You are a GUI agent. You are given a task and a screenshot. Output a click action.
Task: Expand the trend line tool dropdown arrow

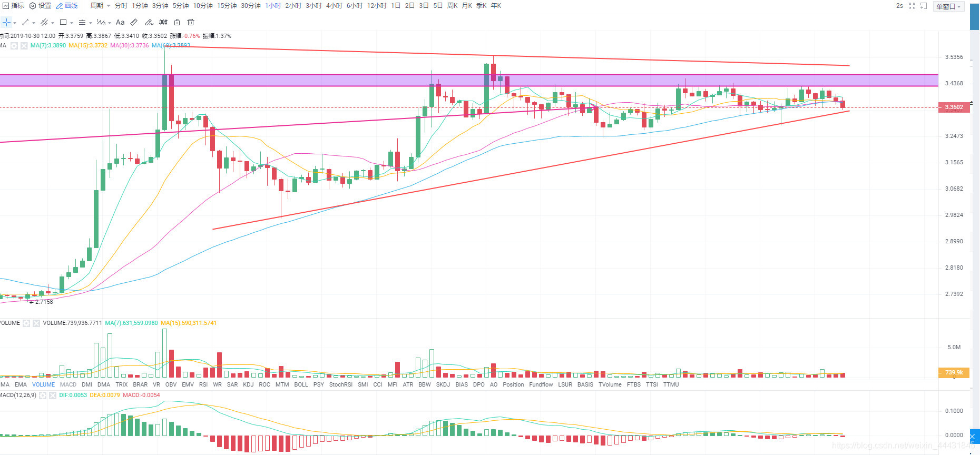(34, 23)
